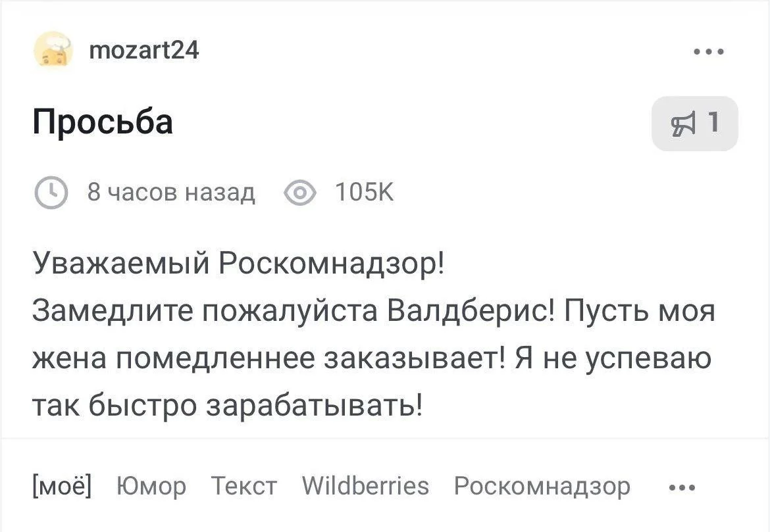Open the Роскомнадзор tag below the post
770x532 pixels.
coord(542,487)
